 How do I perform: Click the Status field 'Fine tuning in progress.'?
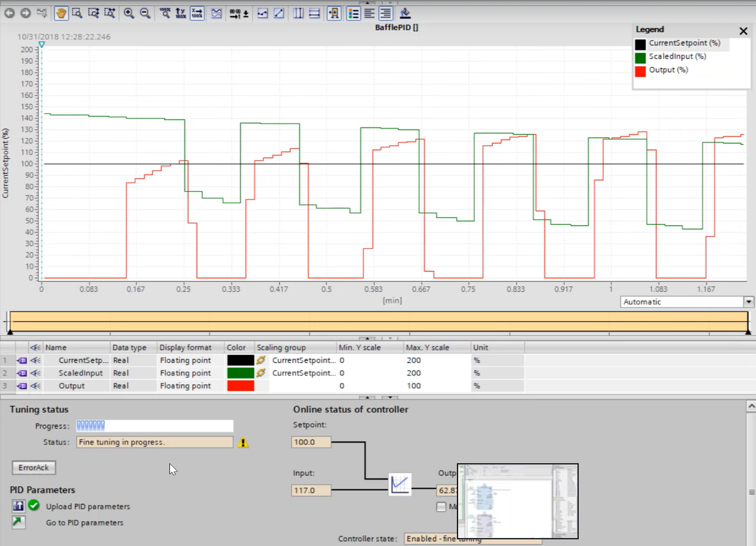coord(155,442)
